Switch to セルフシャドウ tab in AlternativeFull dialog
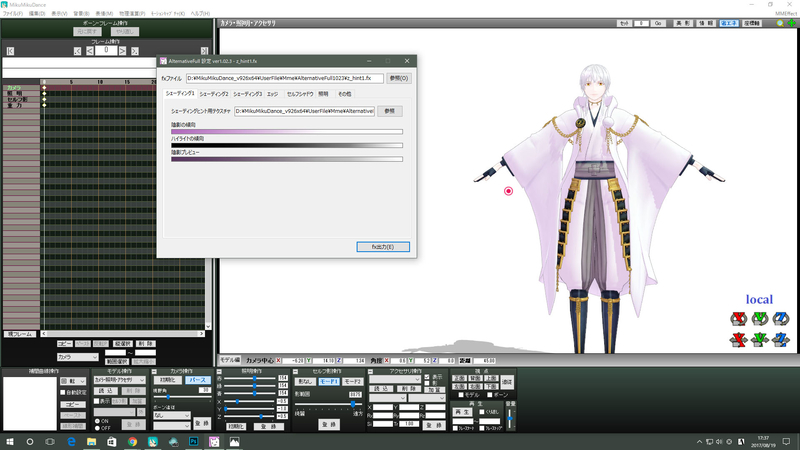The image size is (800, 450). (x=300, y=94)
